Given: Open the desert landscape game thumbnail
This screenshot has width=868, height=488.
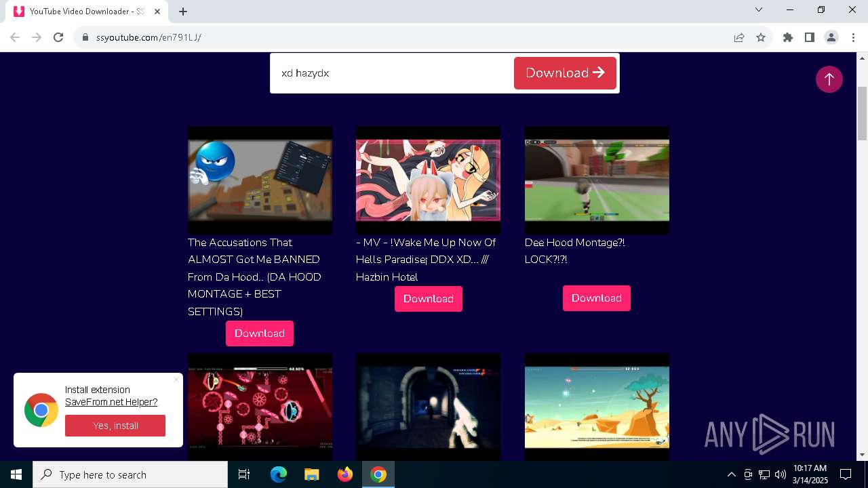Looking at the screenshot, I should (x=597, y=407).
